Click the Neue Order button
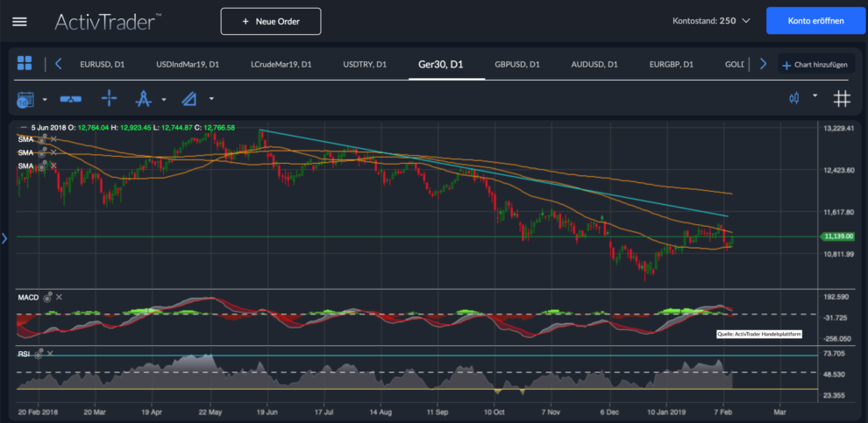The width and height of the screenshot is (868, 423). coord(271,22)
